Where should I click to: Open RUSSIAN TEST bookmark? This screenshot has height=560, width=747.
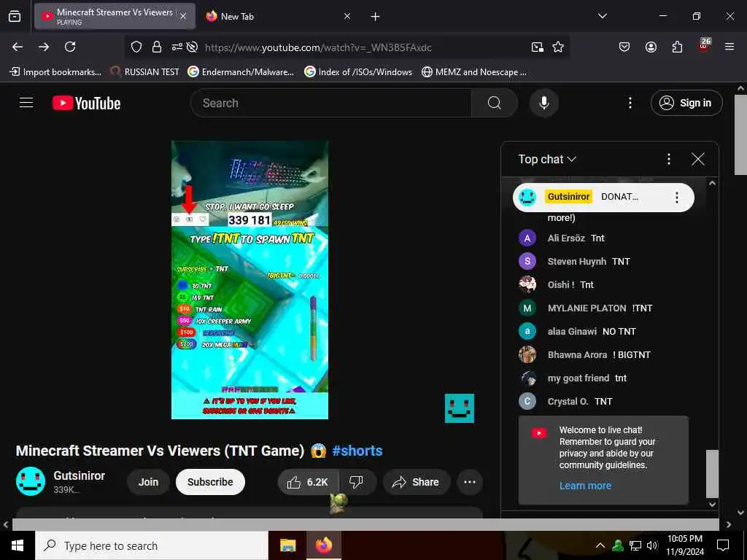[x=145, y=72]
